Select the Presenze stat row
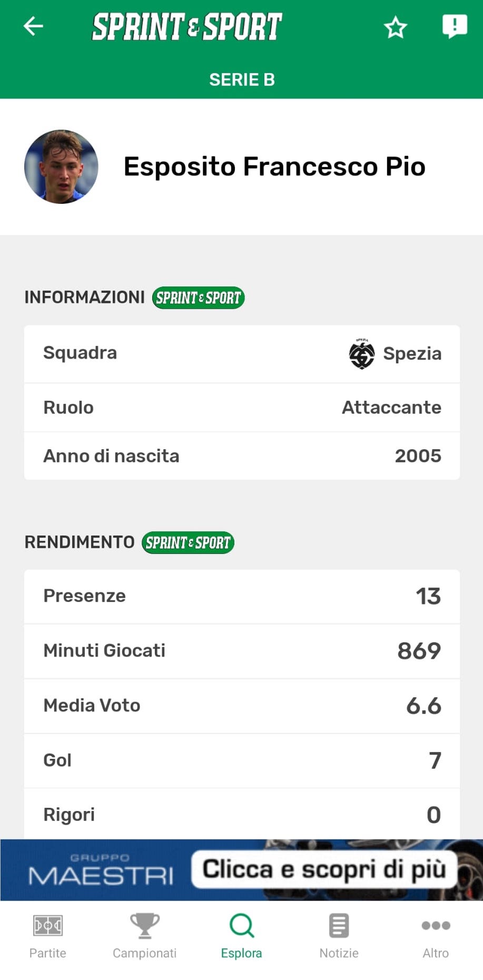The image size is (483, 980). tap(242, 596)
